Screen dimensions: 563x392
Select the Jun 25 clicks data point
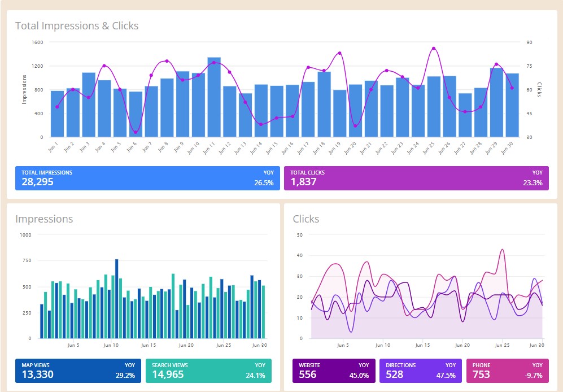434,49
